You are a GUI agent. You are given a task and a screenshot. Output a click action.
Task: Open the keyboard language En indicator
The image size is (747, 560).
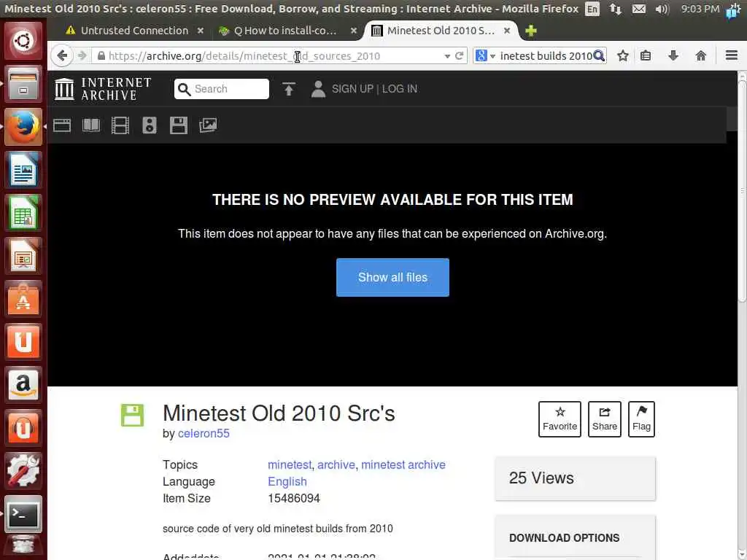pyautogui.click(x=592, y=9)
